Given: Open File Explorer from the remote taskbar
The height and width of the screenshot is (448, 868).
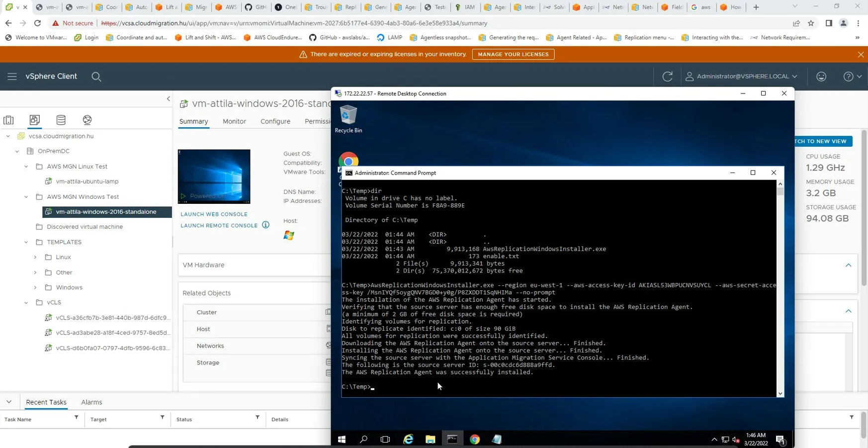Looking at the screenshot, I should [431, 440].
